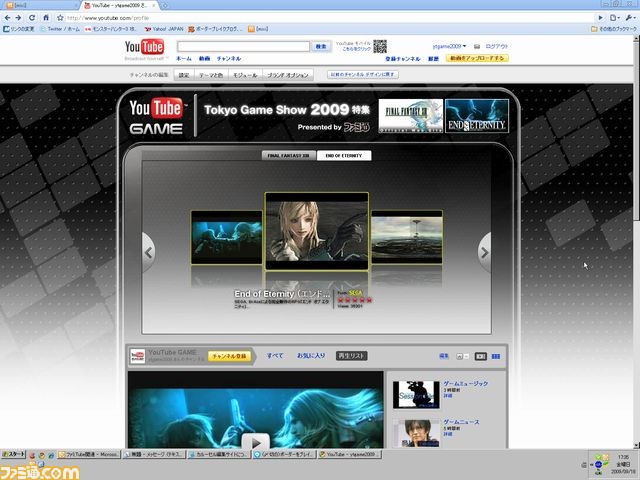The image size is (640, 480).
Task: Switch to player view icon
Action: click(481, 356)
